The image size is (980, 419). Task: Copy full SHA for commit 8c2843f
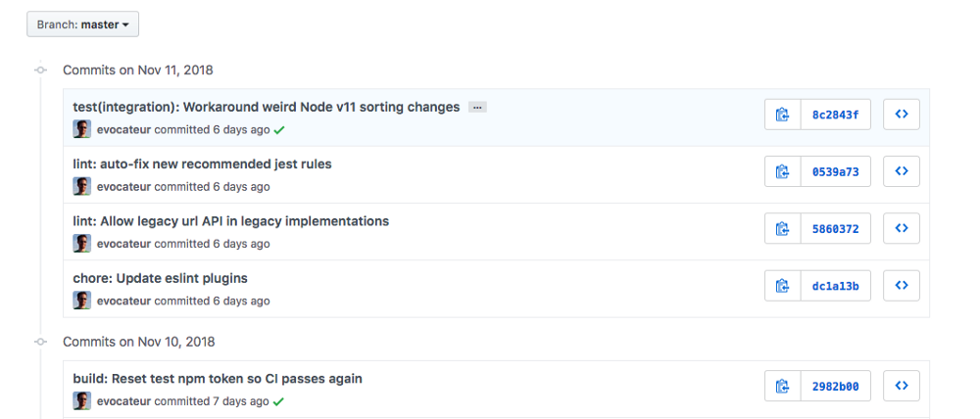pyautogui.click(x=782, y=115)
